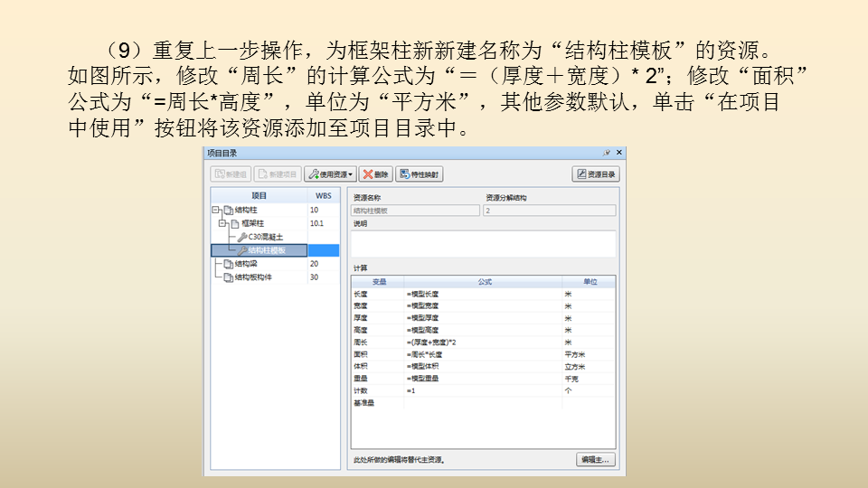The width and height of the screenshot is (868, 488).
Task: Click the 结构柱 group icon
Action: point(228,210)
